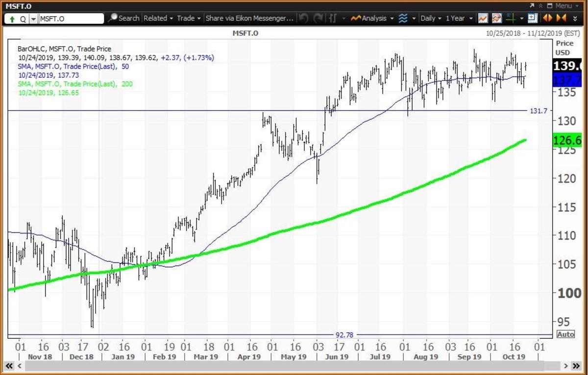Click the 92.78 horizontal line label
This screenshot has width=588, height=375.
(x=344, y=335)
